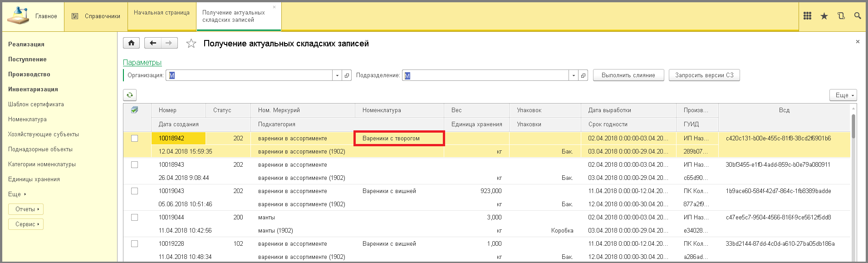Screen dimensions: 868x263
Task: Refresh the warehouse records list
Action: [x=130, y=95]
